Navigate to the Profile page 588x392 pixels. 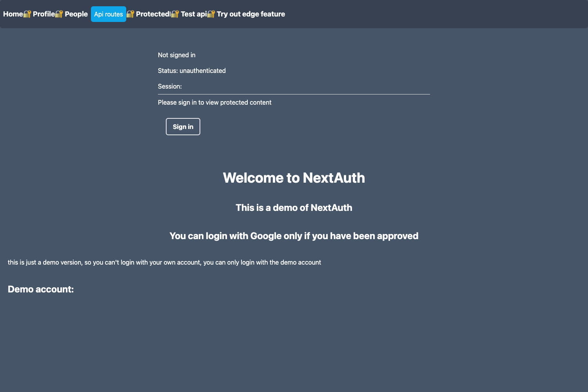pos(44,14)
